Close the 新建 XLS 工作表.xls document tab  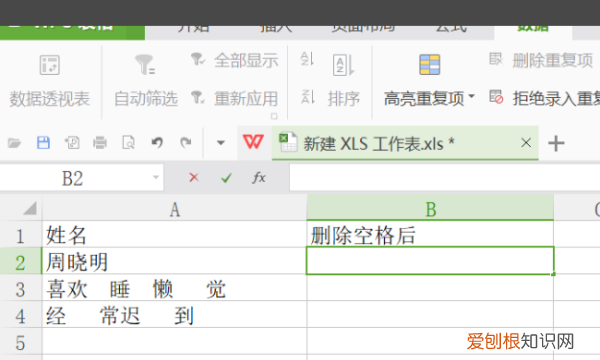click(526, 143)
